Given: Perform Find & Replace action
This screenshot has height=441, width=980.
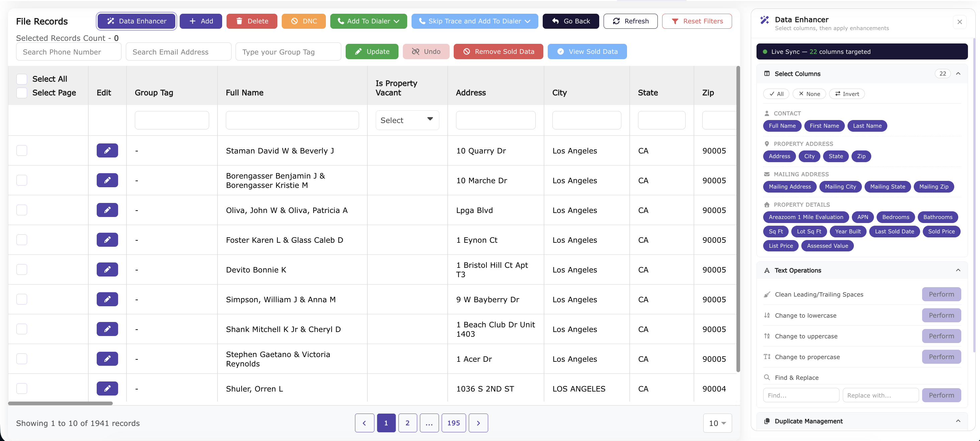Looking at the screenshot, I should [941, 395].
